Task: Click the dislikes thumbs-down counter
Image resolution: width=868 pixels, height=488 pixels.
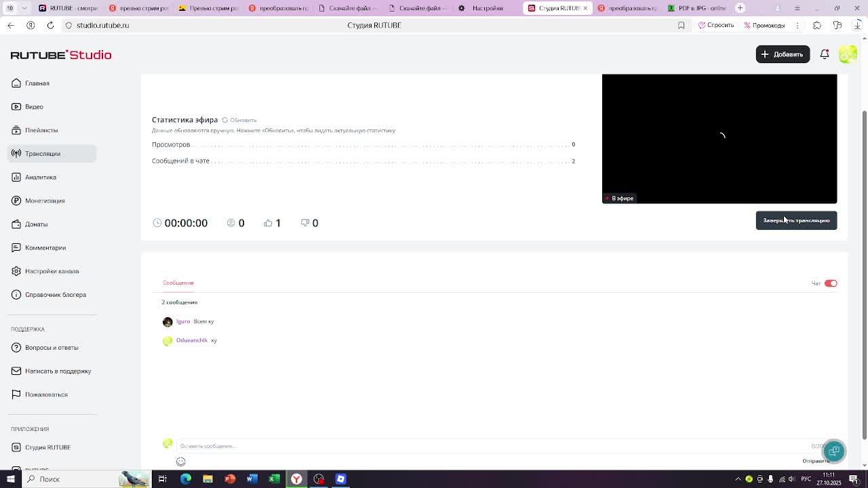Action: click(309, 223)
